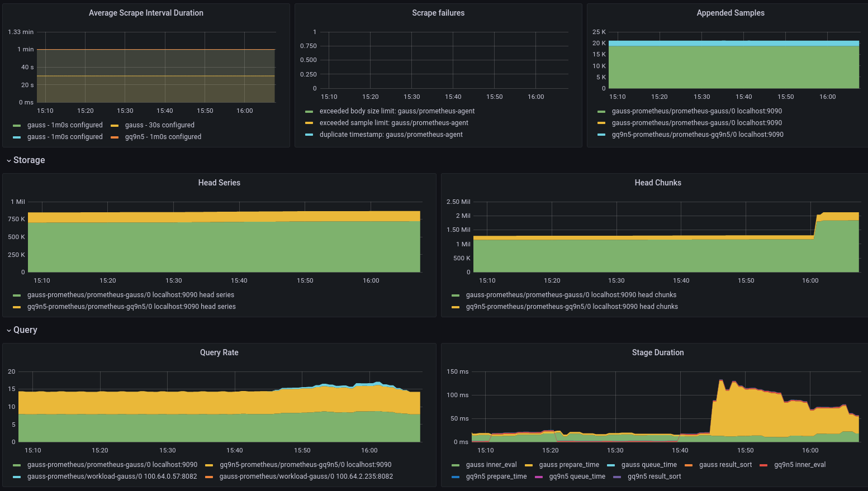The width and height of the screenshot is (868, 491).
Task: Toggle workload-gauss 100.64.0.57:8082 legend entry
Action: pos(112,476)
